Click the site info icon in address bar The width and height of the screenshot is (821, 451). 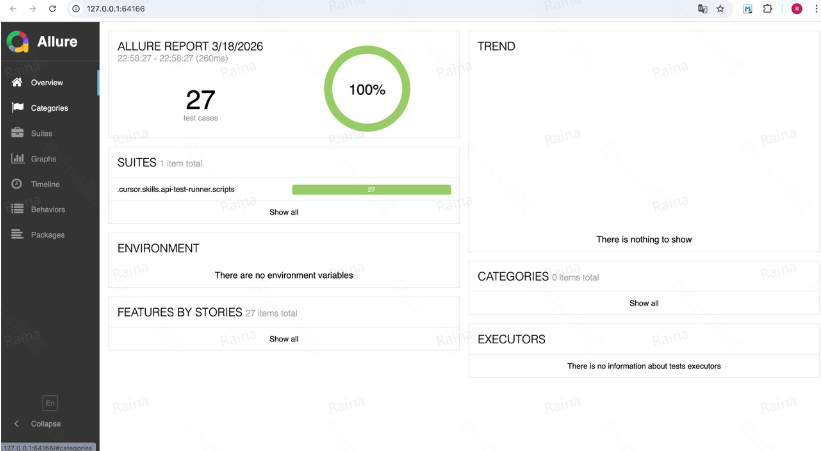coord(76,9)
